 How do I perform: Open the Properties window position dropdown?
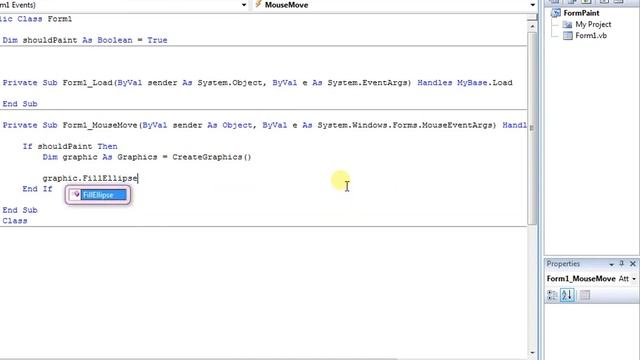(x=611, y=264)
